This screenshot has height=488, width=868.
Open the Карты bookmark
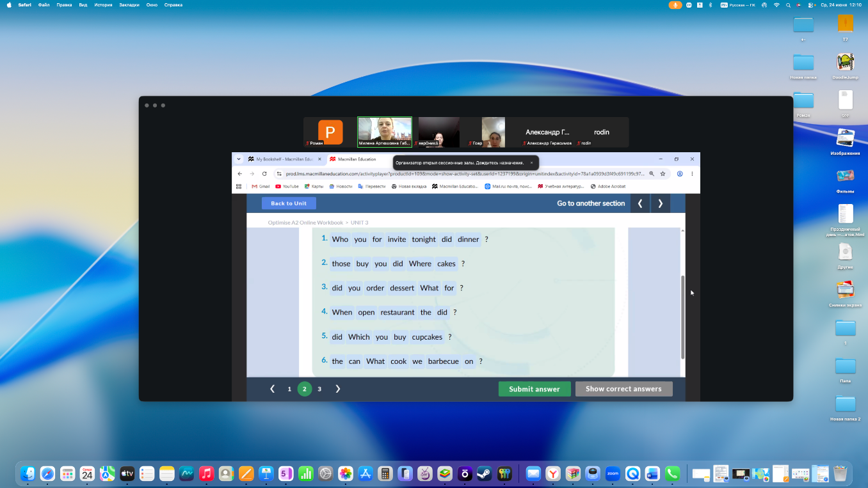click(x=314, y=187)
